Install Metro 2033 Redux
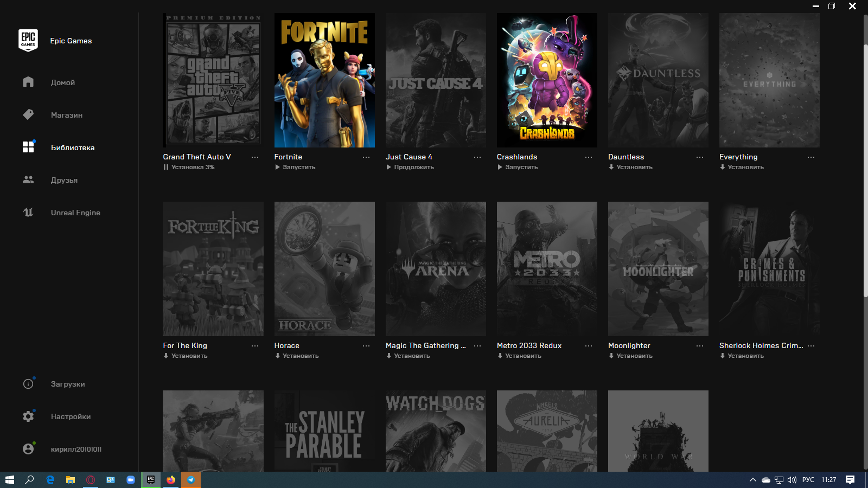Image resolution: width=868 pixels, height=488 pixels. [x=519, y=356]
